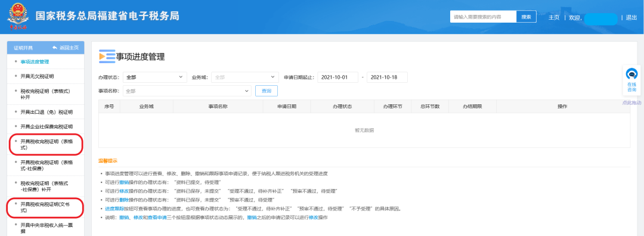Open the start date field 2021-10-01
Image resolution: width=644 pixels, height=236 pixels.
point(338,77)
